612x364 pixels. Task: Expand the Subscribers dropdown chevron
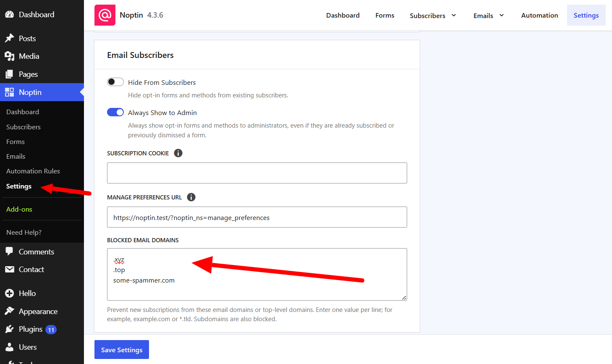tap(454, 15)
